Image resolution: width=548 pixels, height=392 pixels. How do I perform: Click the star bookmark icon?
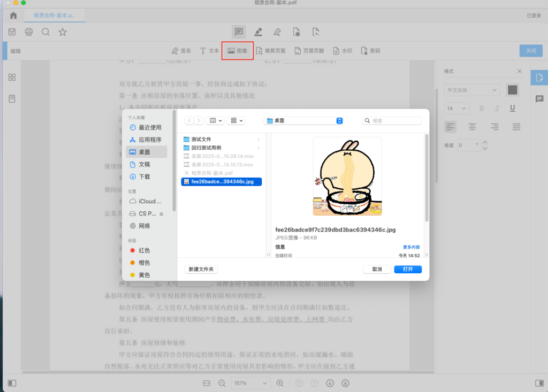[x=63, y=32]
